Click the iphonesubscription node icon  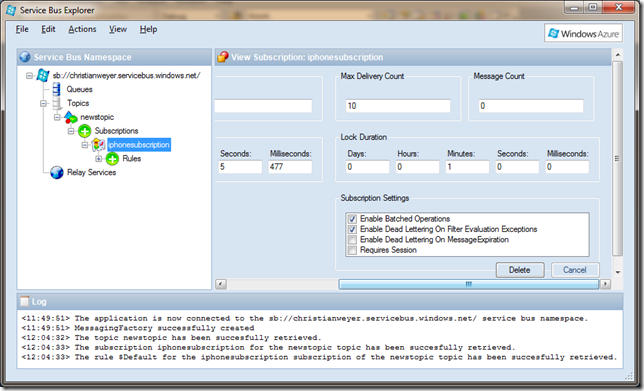(99, 145)
